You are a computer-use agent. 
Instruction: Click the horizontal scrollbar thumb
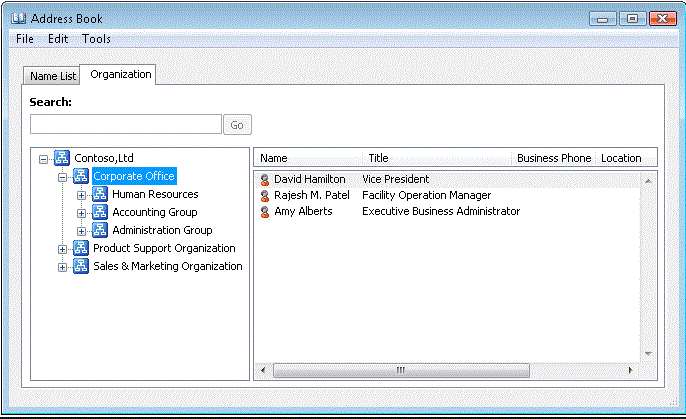[401, 370]
